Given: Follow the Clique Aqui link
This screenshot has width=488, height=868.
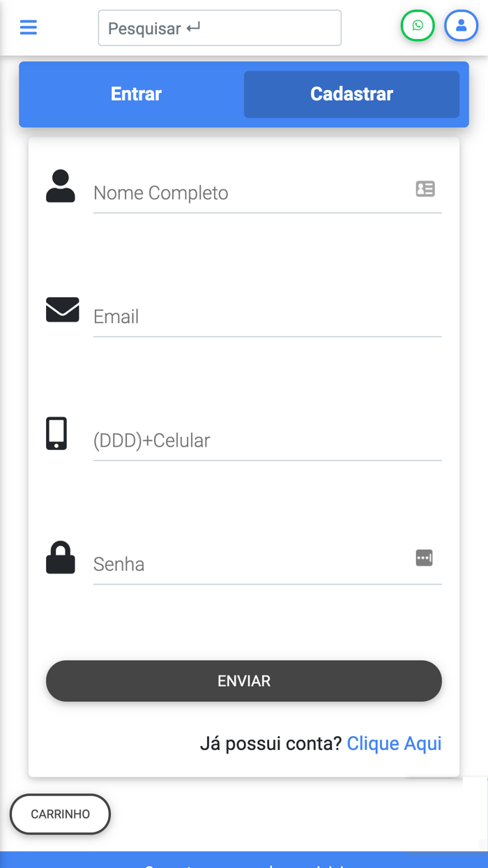Looking at the screenshot, I should pos(394,743).
